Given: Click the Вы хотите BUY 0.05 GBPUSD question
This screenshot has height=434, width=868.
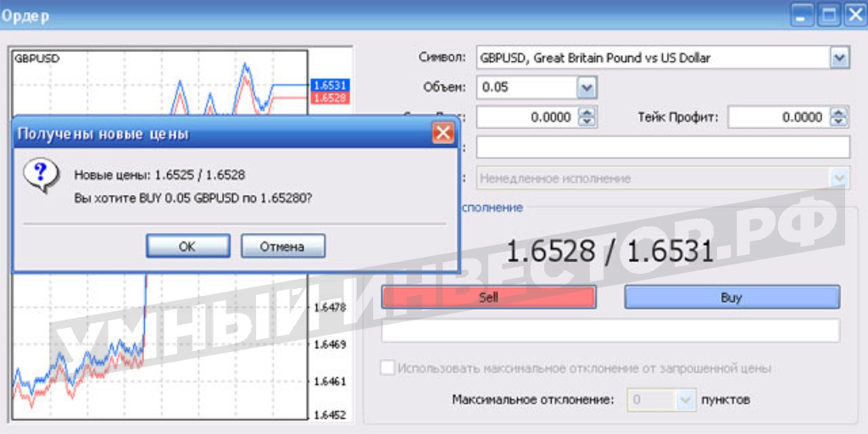Looking at the screenshot, I should point(192,198).
